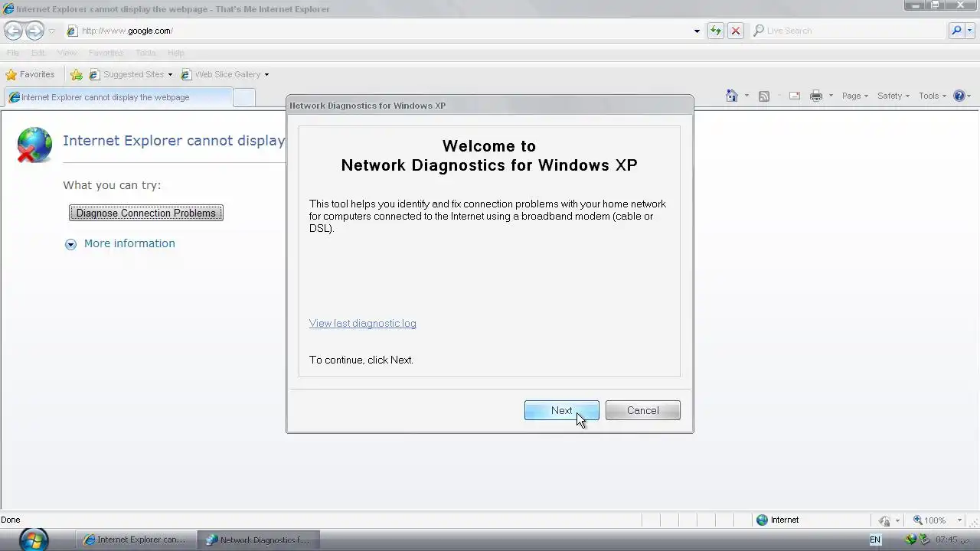
Task: Expand Suggested Sites dropdown arrow
Action: [x=170, y=75]
